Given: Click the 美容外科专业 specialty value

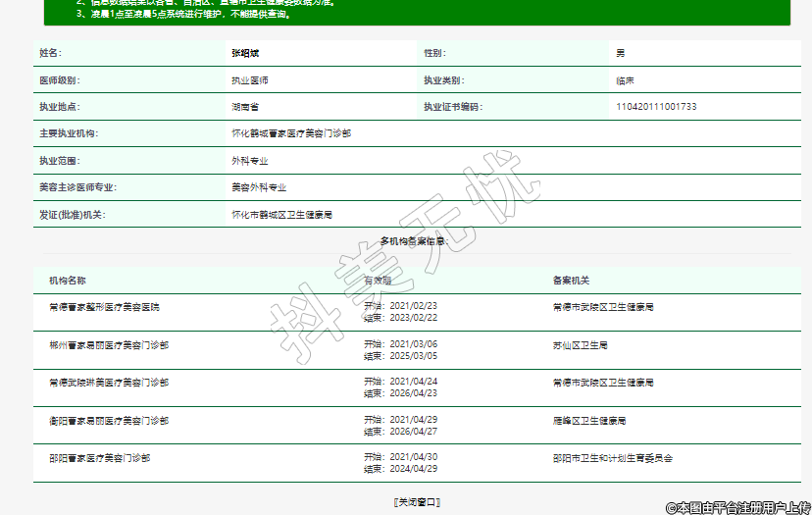Looking at the screenshot, I should 259,186.
